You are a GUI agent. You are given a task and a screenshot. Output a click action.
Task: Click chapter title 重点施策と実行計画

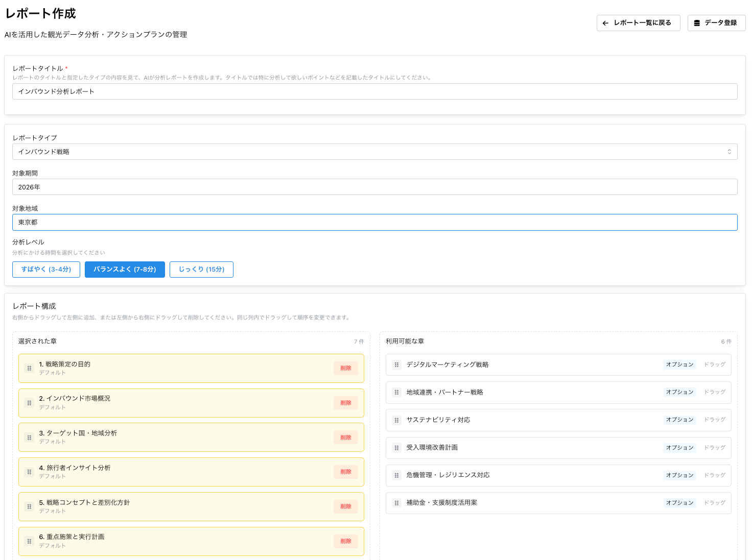(x=72, y=537)
